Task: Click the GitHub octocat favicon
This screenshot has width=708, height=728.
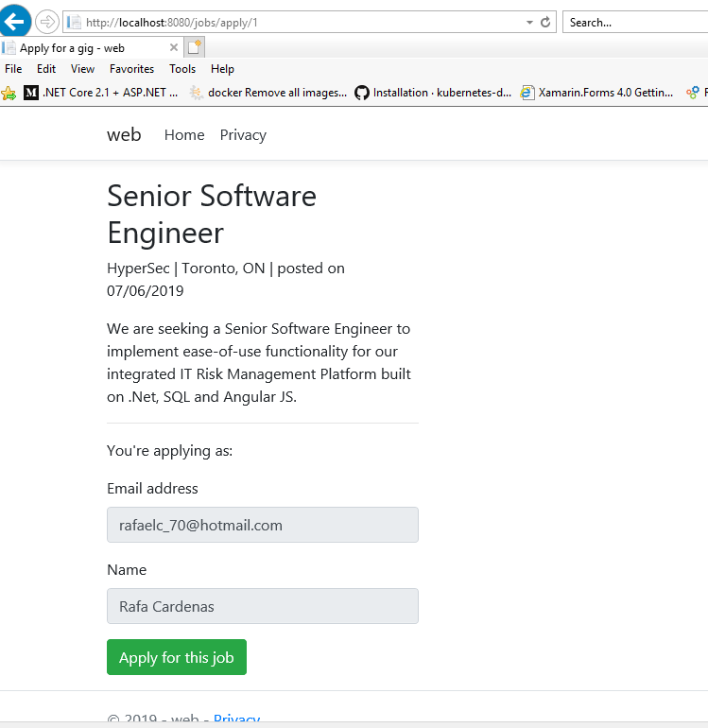Action: coord(362,93)
